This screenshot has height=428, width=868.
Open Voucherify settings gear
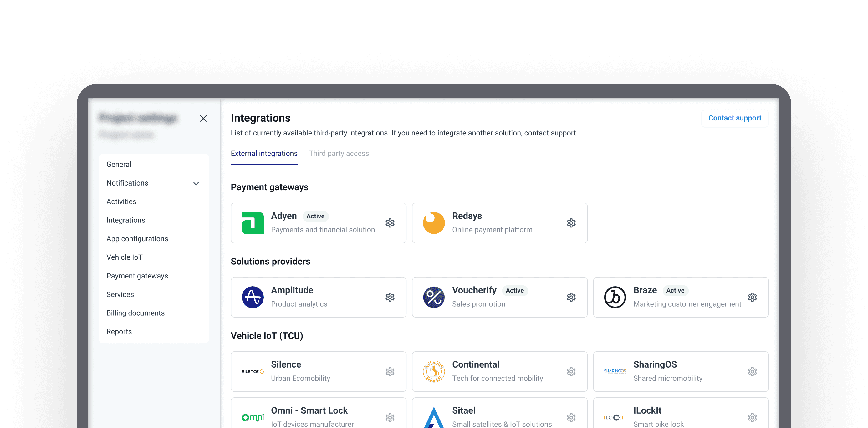pyautogui.click(x=571, y=297)
